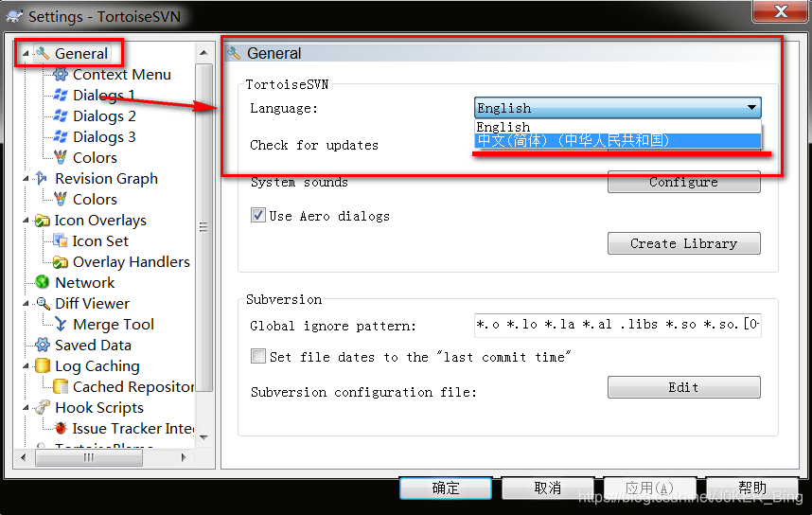The width and height of the screenshot is (812, 515).
Task: Open the Icon Overlays settings page
Action: 100,221
